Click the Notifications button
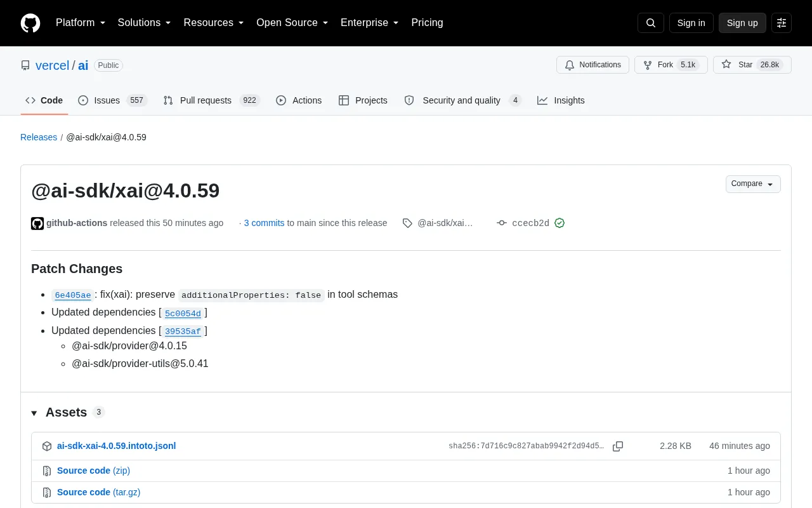Screen dimensions: 812x508 [x=593, y=65]
